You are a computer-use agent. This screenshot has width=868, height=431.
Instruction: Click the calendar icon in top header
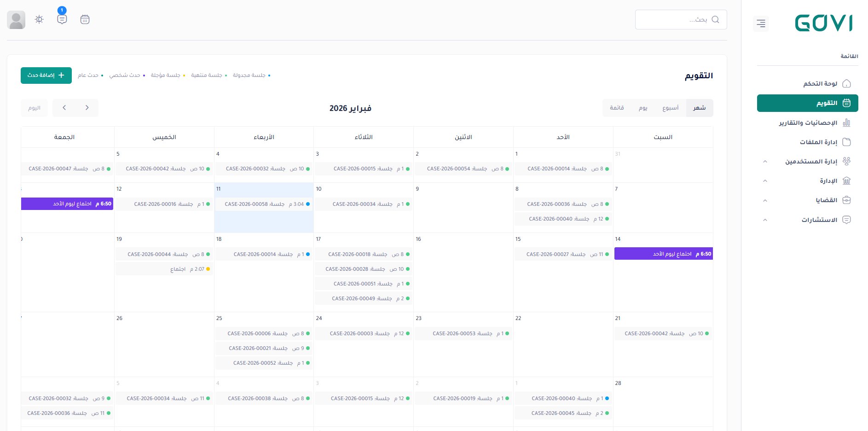pos(85,19)
